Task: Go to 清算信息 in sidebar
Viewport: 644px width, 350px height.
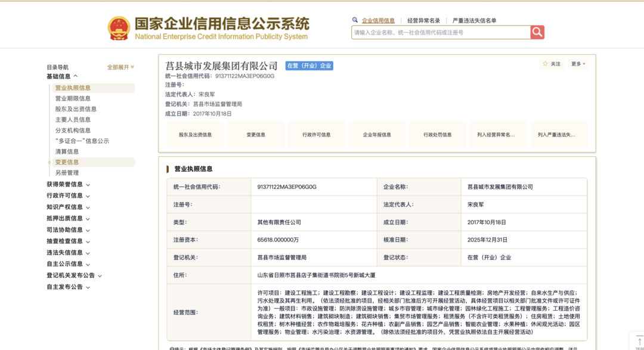Action: click(x=67, y=151)
